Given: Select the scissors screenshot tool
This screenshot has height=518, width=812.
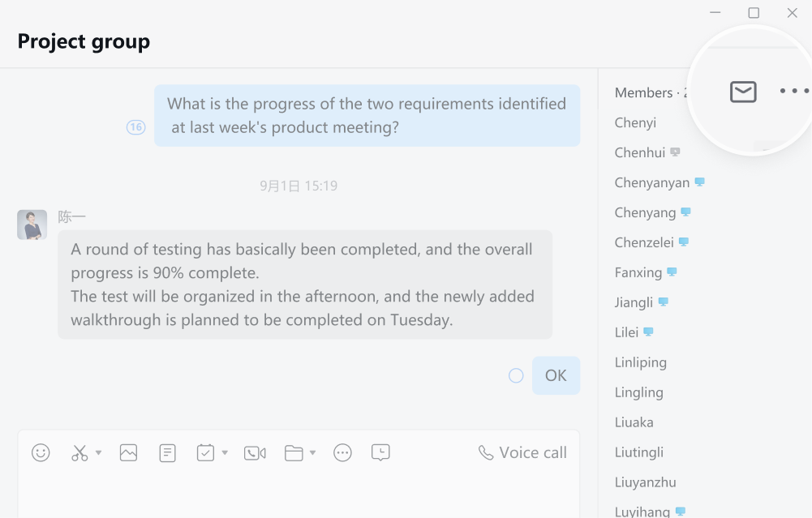Looking at the screenshot, I should click(x=79, y=453).
